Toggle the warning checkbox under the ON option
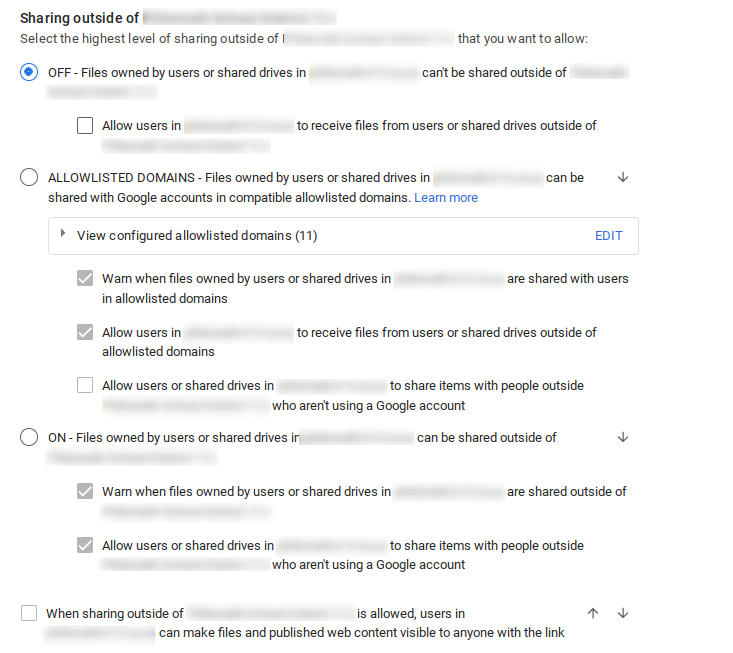733x653 pixels. [85, 492]
